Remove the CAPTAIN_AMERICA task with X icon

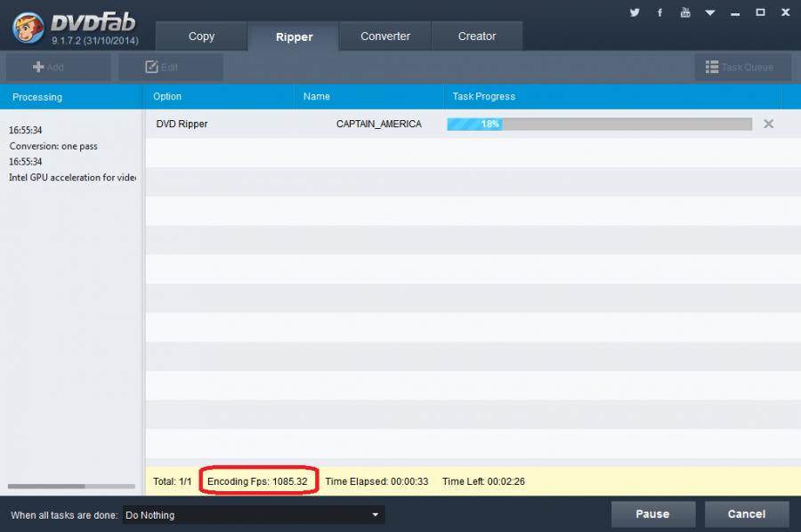pyautogui.click(x=768, y=124)
